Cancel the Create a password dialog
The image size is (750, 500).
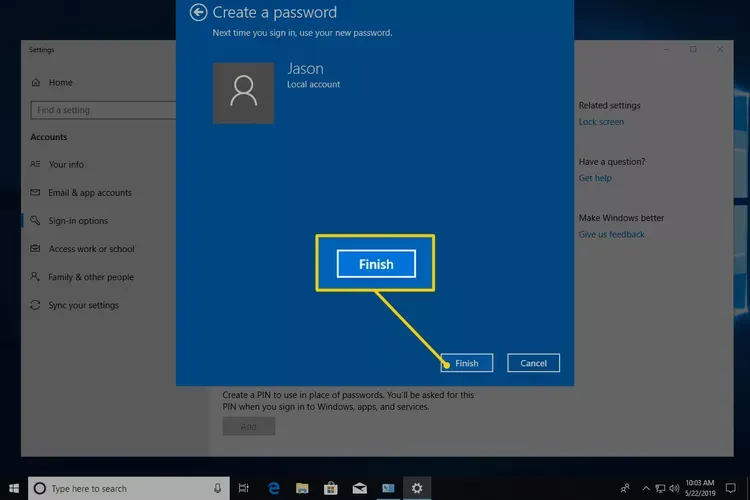pyautogui.click(x=533, y=363)
